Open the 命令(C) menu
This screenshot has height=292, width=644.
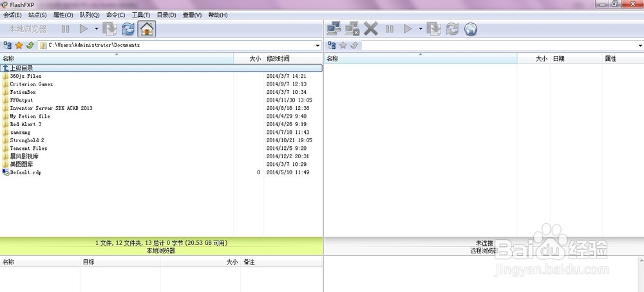(115, 15)
